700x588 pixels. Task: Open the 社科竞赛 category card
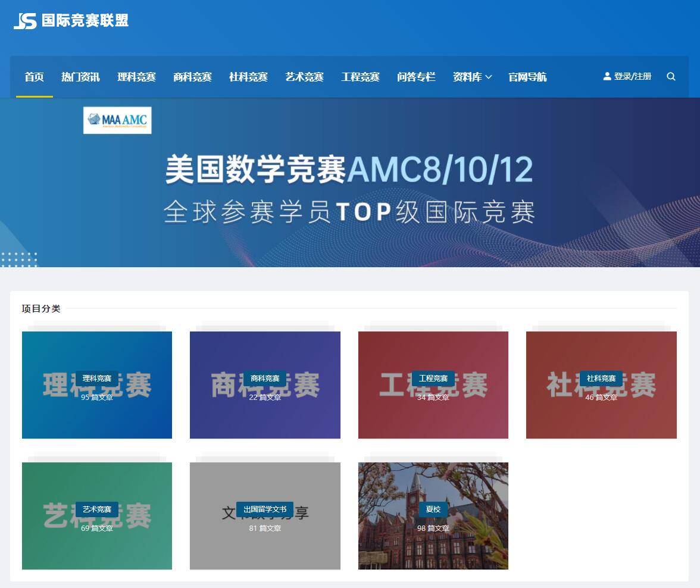(601, 385)
